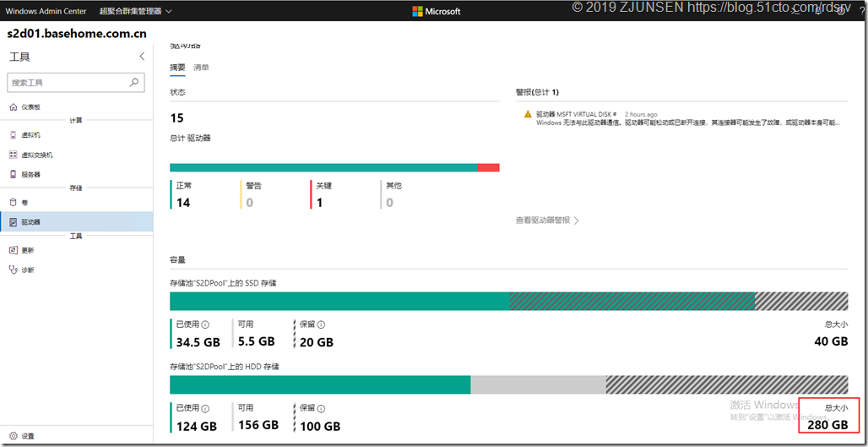
Task: Click the SSD storage capacity bar
Action: [x=509, y=301]
